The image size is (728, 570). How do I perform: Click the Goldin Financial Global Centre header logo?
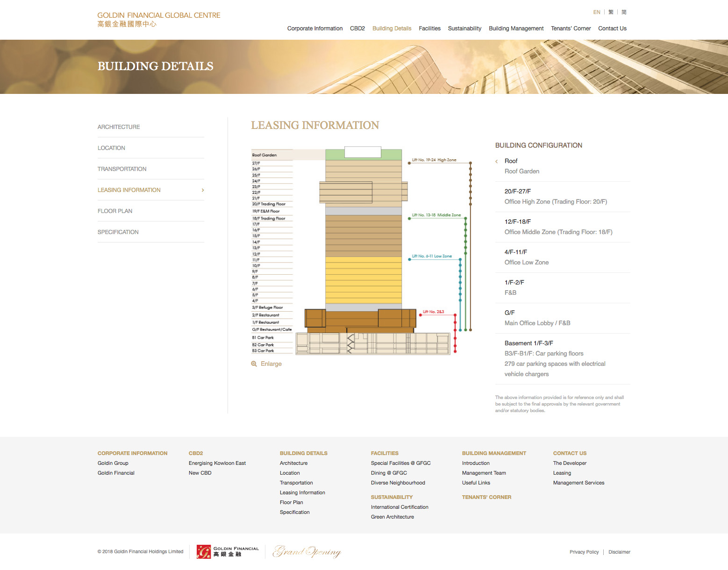tap(159, 19)
